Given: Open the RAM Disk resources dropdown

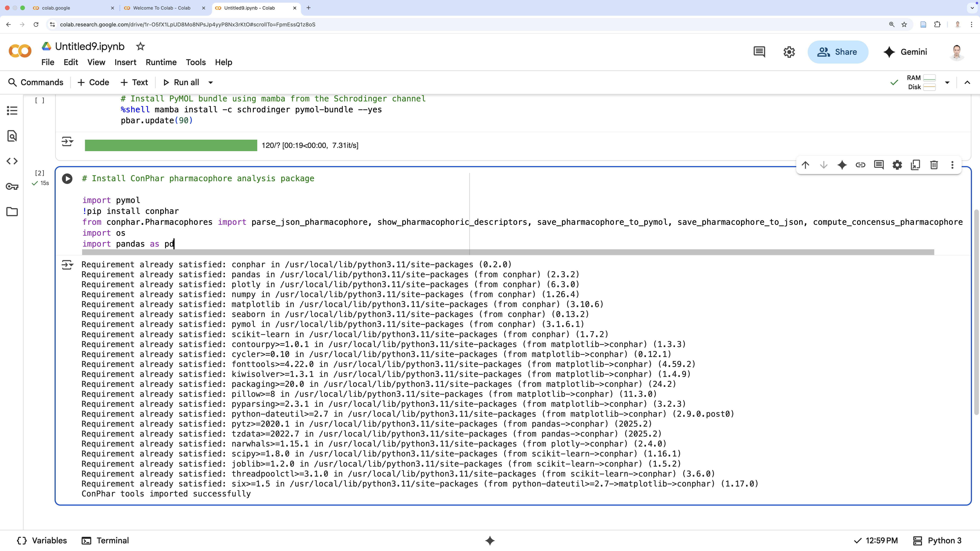Looking at the screenshot, I should [947, 82].
